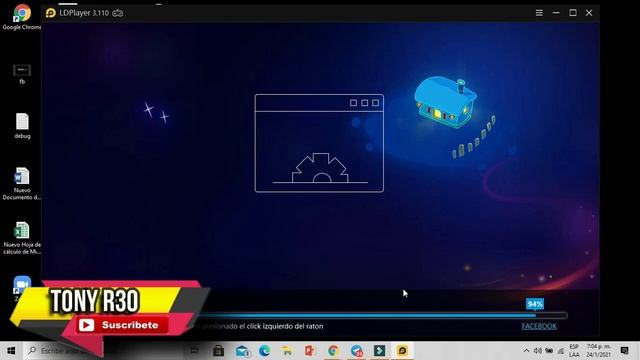Switch to Chrome on the taskbar
Viewport: 640px width, 360px height.
(x=333, y=351)
